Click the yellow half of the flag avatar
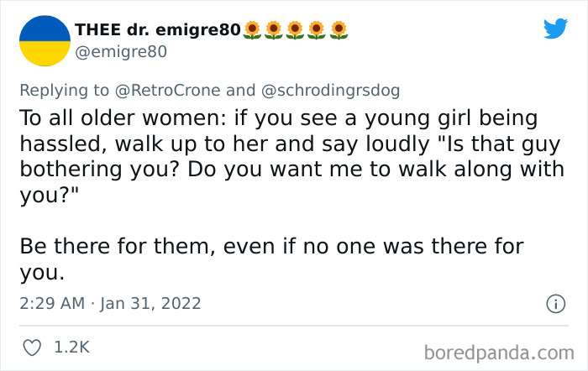 (44, 53)
